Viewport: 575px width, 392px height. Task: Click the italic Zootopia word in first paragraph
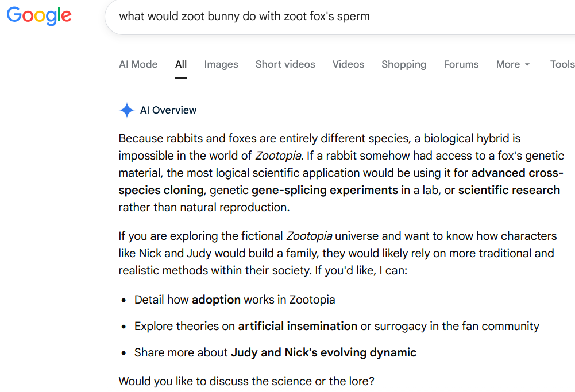[x=279, y=156]
